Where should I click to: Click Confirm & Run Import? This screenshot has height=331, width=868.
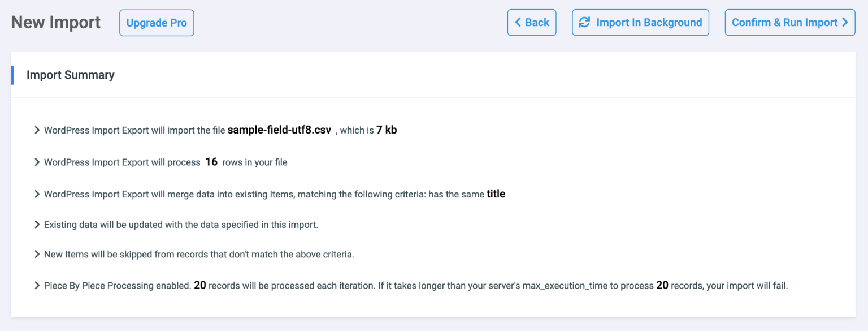point(789,22)
